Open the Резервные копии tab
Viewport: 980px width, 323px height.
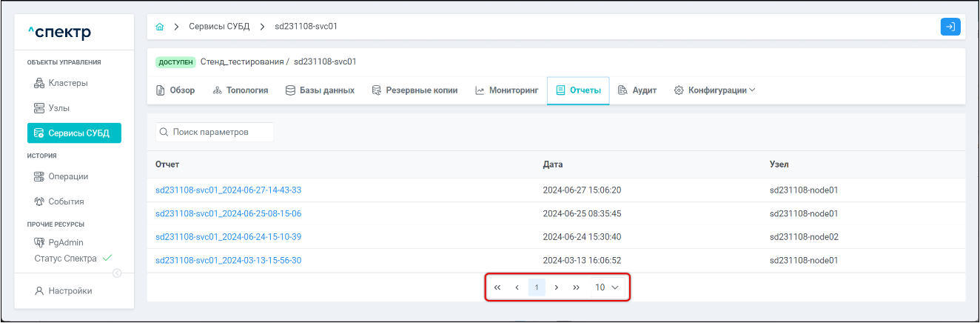[x=414, y=90]
